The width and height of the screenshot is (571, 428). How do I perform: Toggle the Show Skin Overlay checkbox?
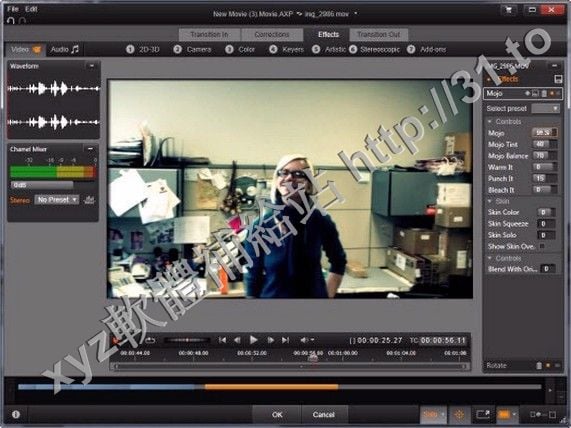[x=542, y=246]
